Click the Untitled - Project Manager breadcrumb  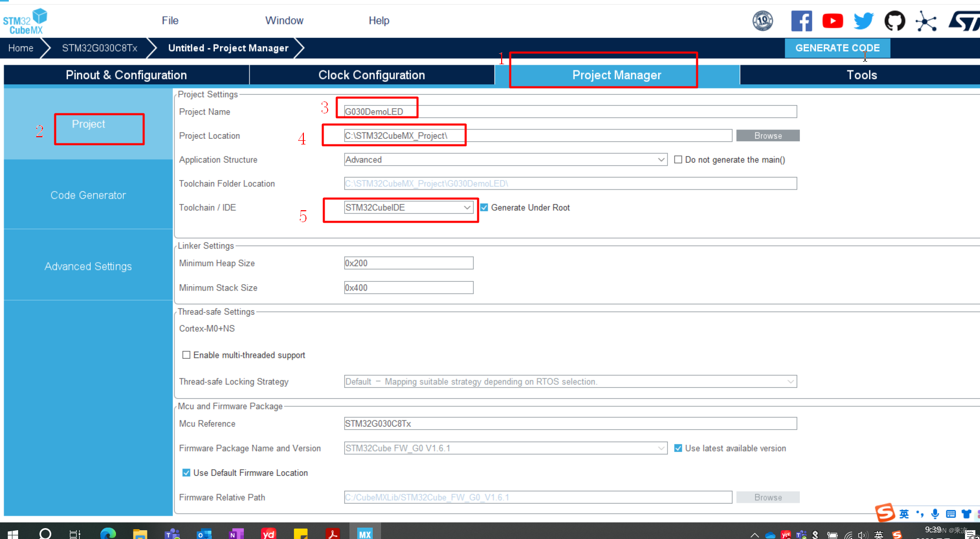228,48
